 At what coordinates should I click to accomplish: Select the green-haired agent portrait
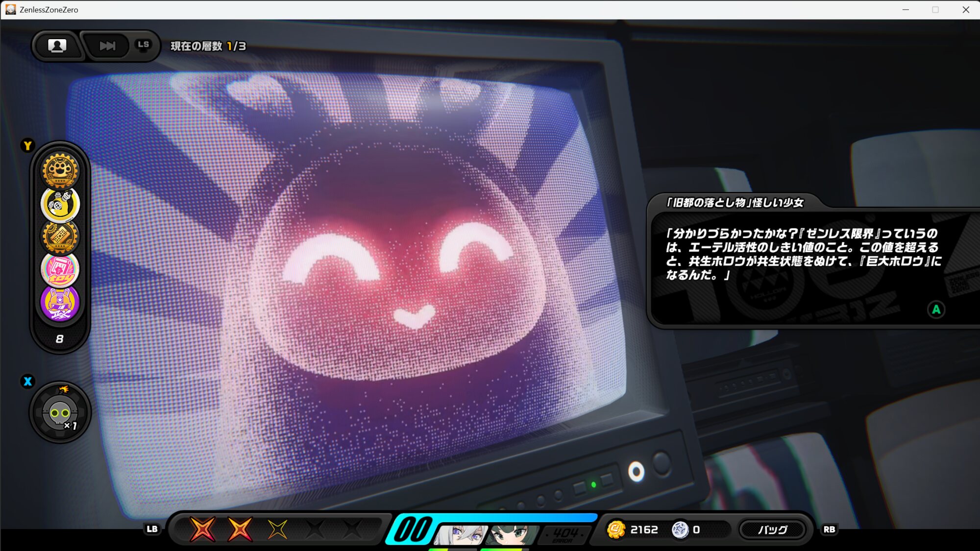(513, 535)
